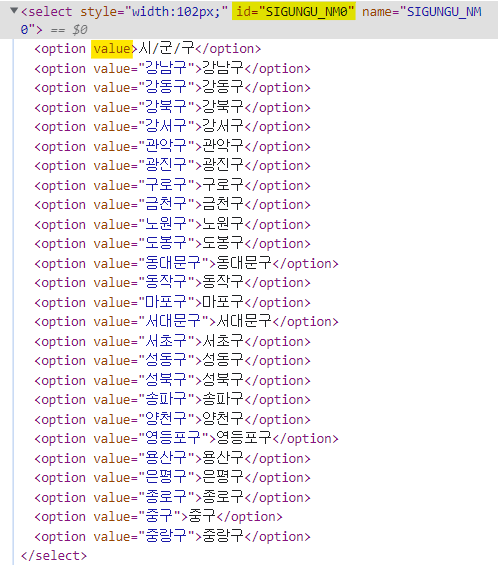498x567 pixels.
Task: Select the 송파구 option node
Action: click(172, 400)
